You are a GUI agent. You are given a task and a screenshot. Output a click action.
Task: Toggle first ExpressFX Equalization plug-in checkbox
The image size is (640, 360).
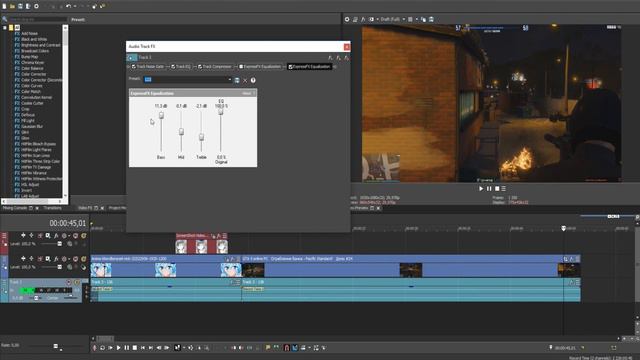241,67
